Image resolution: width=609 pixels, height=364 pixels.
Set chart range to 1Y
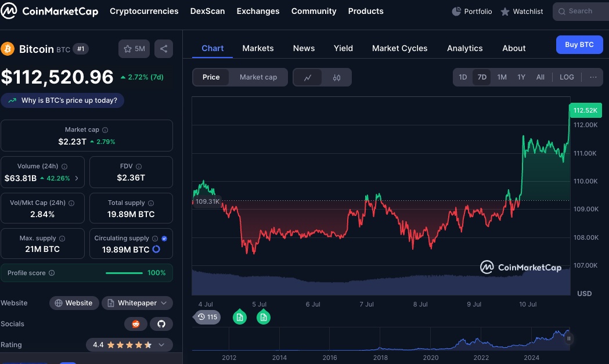coord(521,77)
